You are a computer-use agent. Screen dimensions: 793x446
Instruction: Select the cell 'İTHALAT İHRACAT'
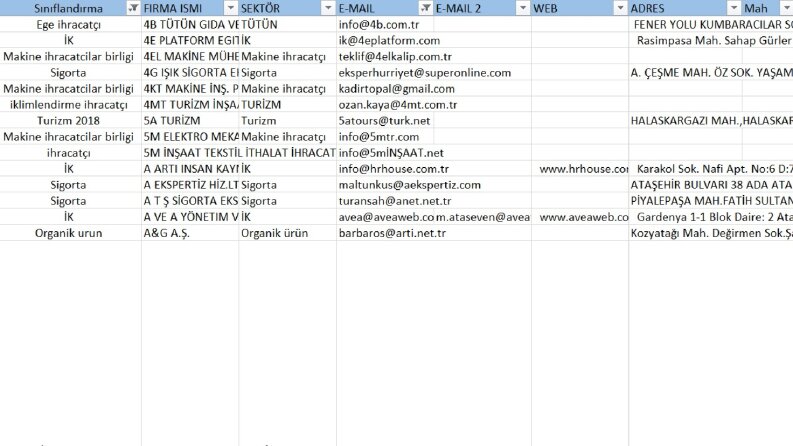[288, 153]
